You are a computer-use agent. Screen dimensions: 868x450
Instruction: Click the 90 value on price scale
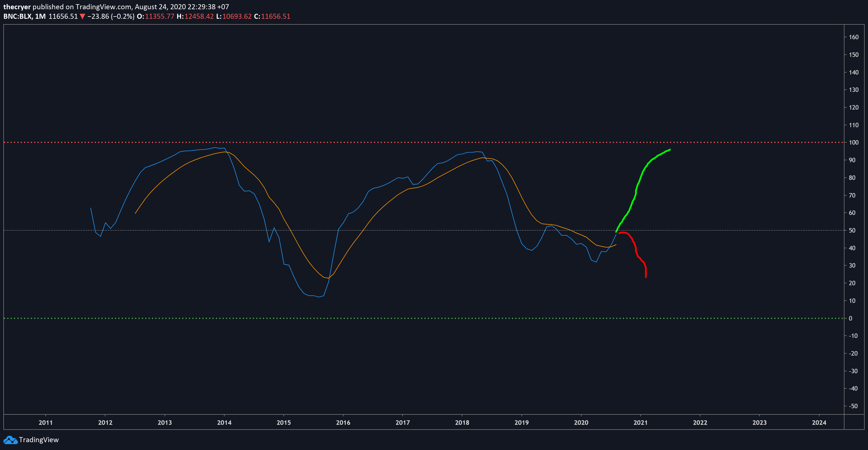point(852,160)
